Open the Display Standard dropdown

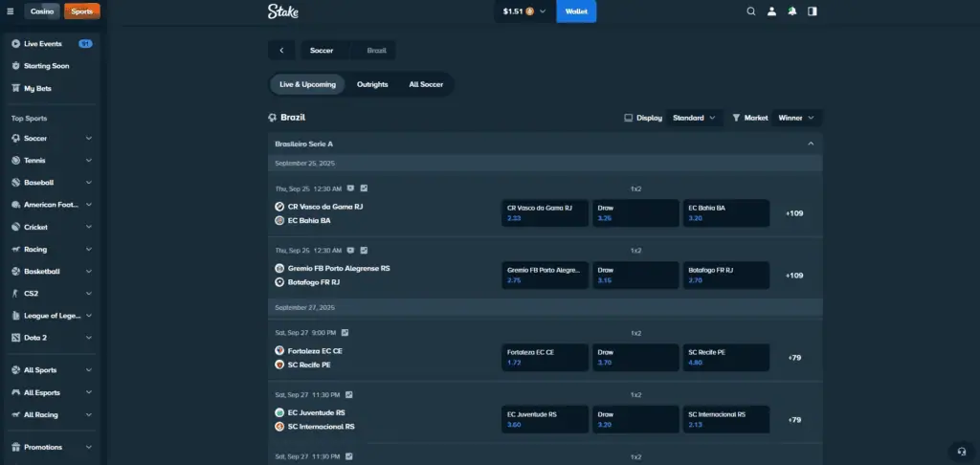point(694,118)
